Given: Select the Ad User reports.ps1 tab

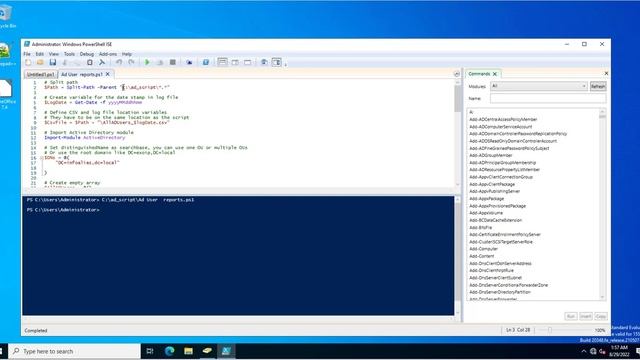Looking at the screenshot, I should click(x=82, y=74).
